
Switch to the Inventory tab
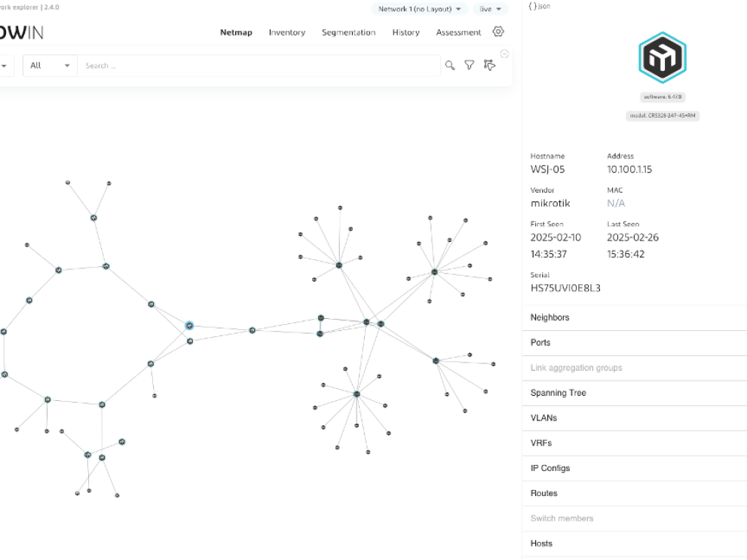pyautogui.click(x=287, y=32)
